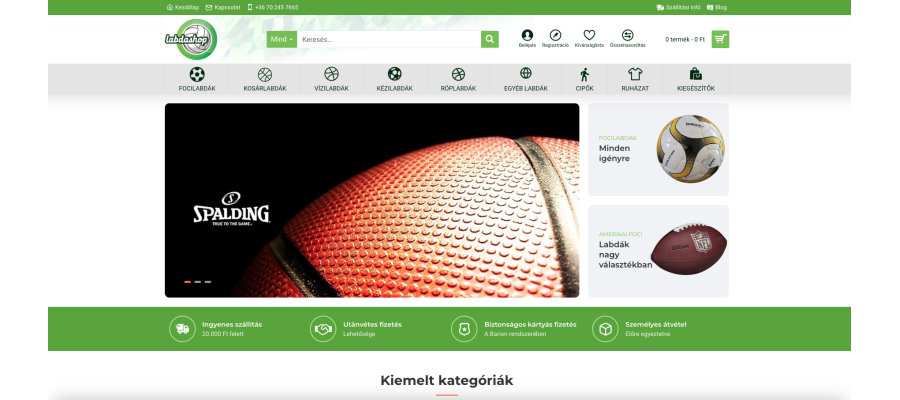Click the Kiemelt kategóriák heading
Image resolution: width=900 pixels, height=400 pixels.
point(447,380)
